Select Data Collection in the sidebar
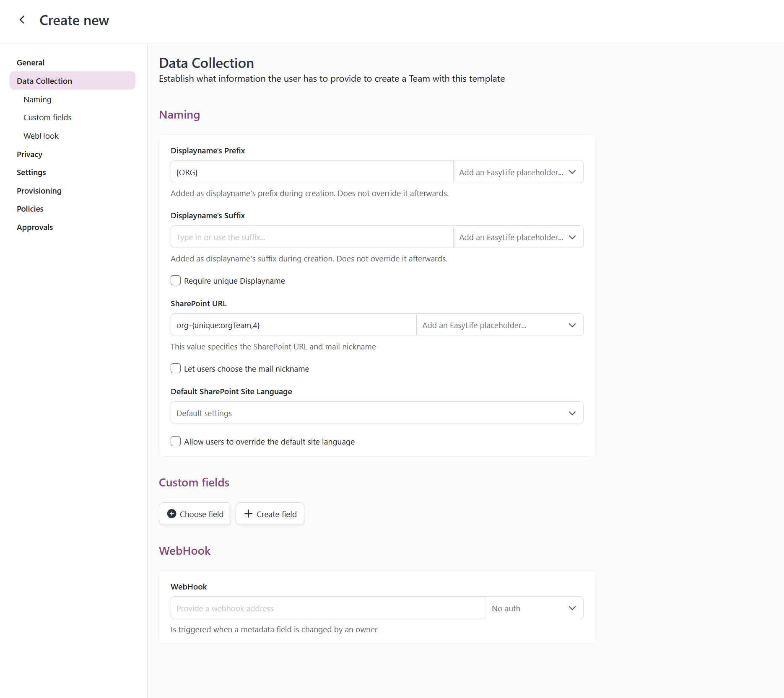 pos(44,80)
